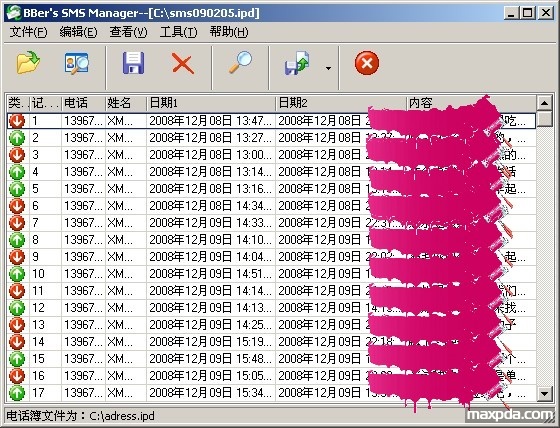Click the green outgoing icon of row 8
Screen dimensions: 560x428
(x=16, y=240)
